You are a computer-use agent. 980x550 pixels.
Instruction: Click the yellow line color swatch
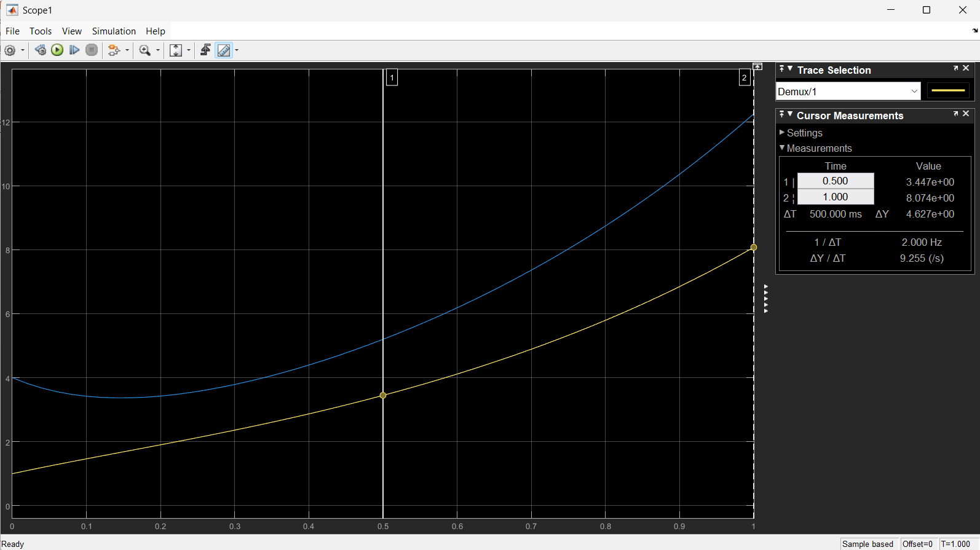click(x=949, y=91)
